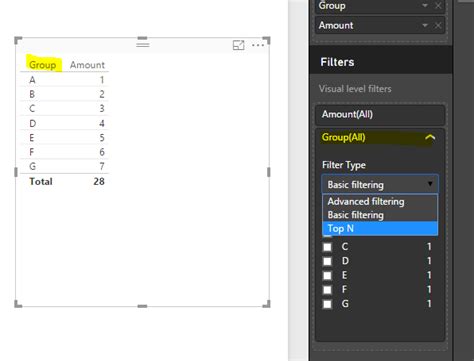474x361 pixels.
Task: Expand the Amount(All) filter card
Action: point(380,114)
